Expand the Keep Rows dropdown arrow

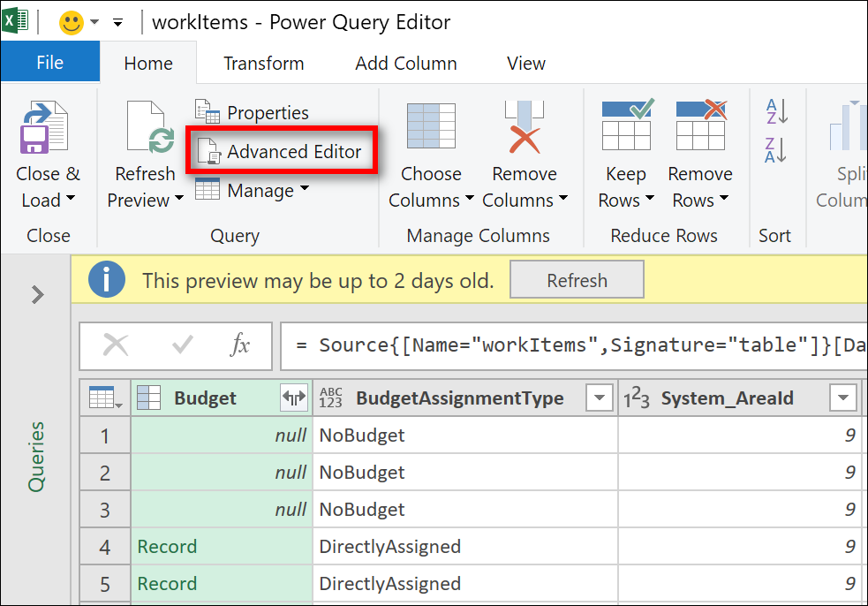pyautogui.click(x=650, y=198)
